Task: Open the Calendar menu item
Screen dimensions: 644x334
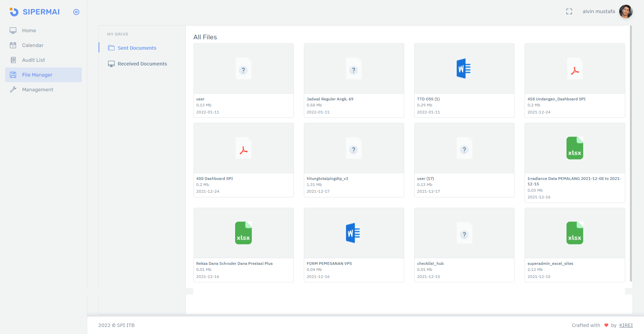Action: pyautogui.click(x=43, y=45)
